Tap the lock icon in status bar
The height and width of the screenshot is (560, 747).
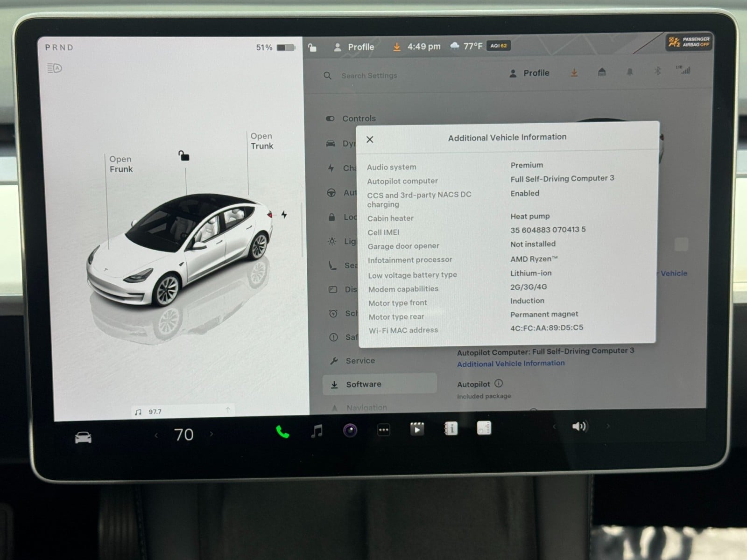click(312, 47)
